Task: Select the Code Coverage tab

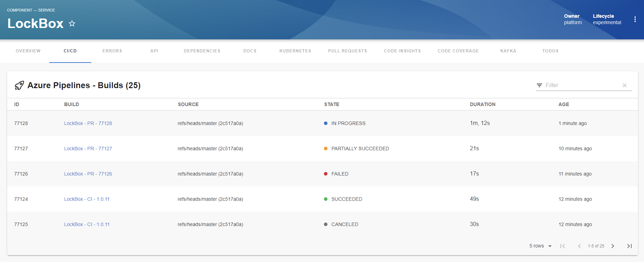Action: point(458,51)
